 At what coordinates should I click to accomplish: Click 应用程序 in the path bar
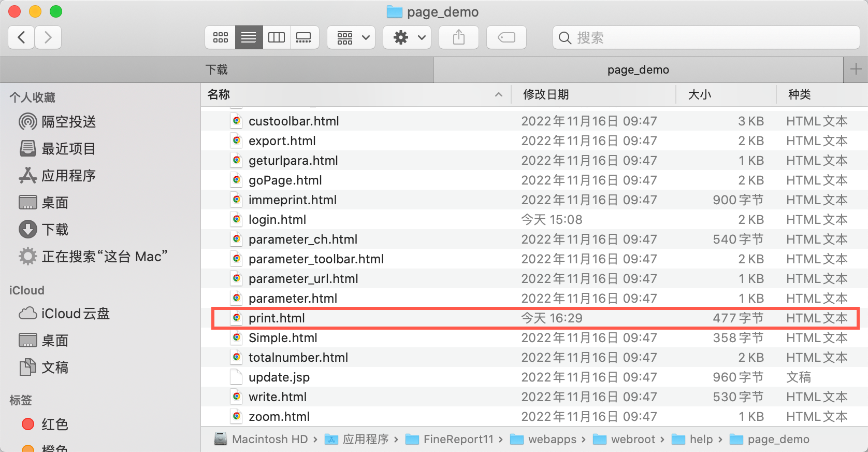pos(356,439)
